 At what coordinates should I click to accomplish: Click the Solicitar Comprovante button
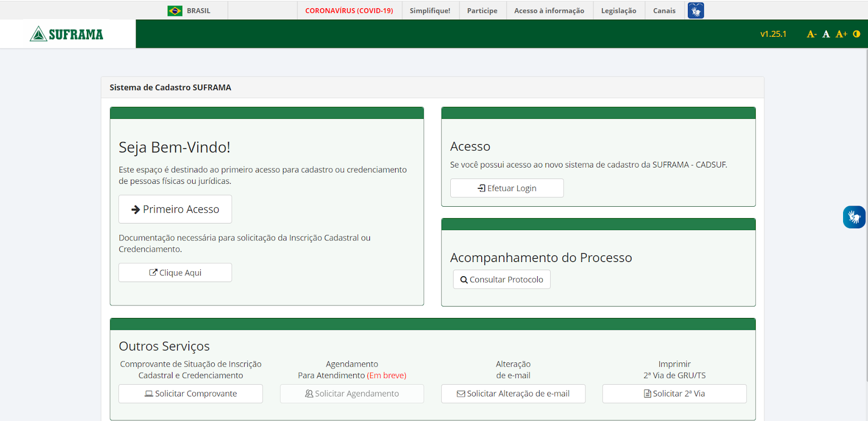pyautogui.click(x=190, y=394)
